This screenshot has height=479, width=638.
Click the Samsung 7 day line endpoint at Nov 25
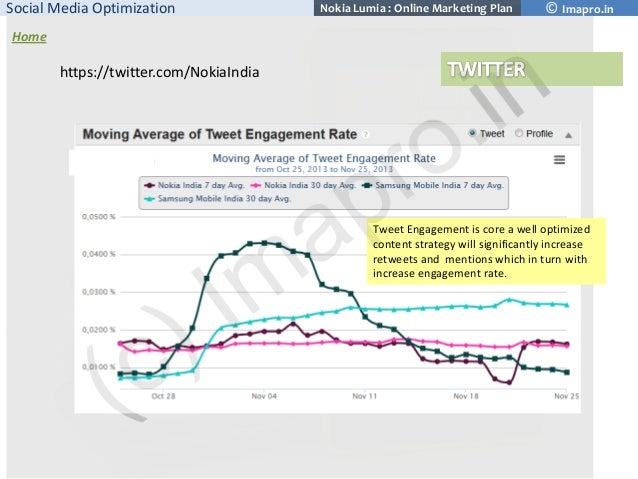[566, 372]
